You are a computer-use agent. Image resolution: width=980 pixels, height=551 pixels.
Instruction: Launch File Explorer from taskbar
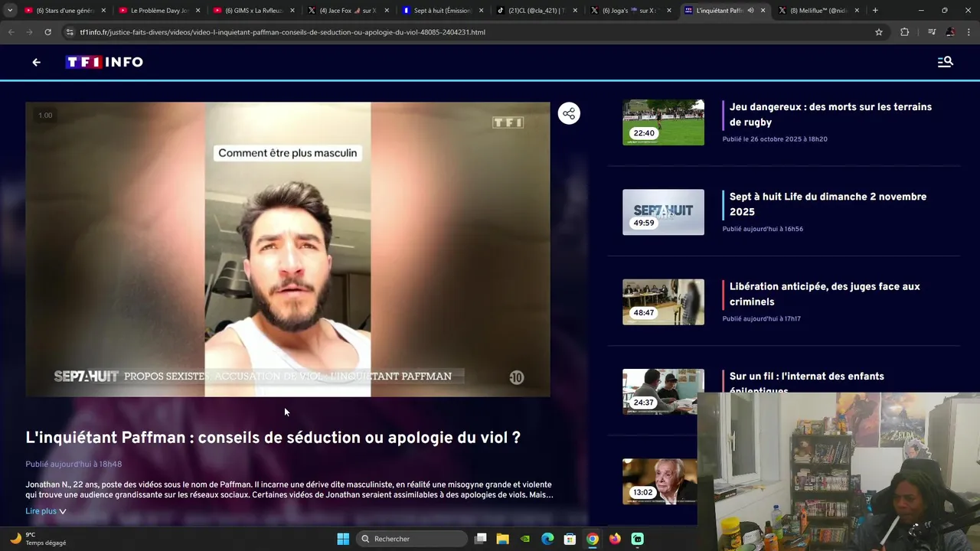503,539
